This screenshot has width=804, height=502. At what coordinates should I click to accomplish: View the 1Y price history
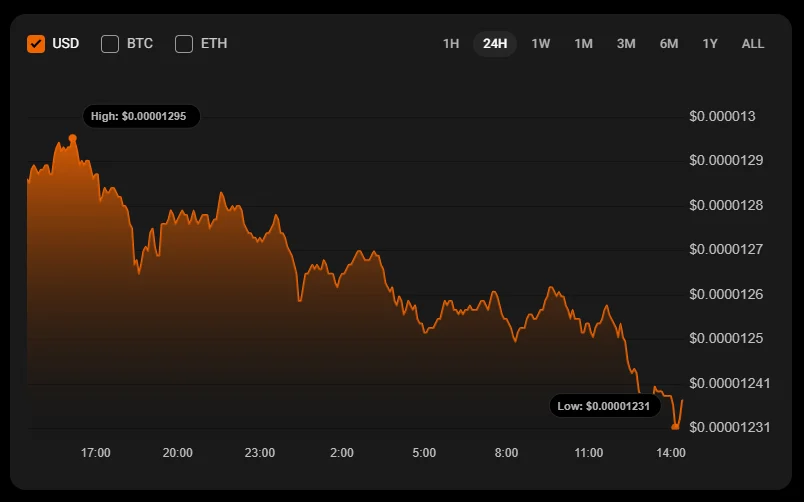(x=710, y=44)
